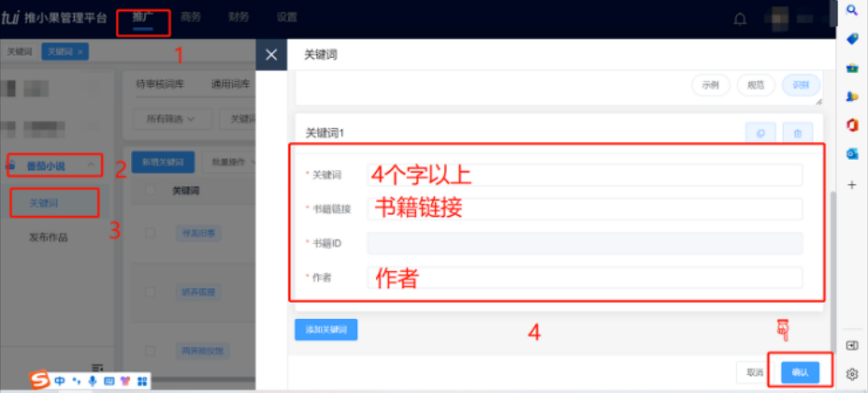Viewport: 868px width, 393px height.
Task: Click the blue 确认 button
Action: coord(800,372)
